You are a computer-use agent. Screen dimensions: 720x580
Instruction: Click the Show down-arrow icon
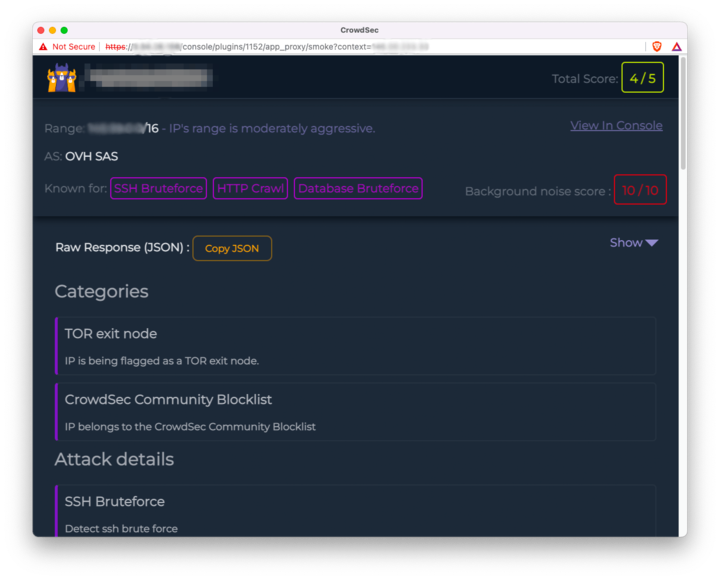click(651, 243)
